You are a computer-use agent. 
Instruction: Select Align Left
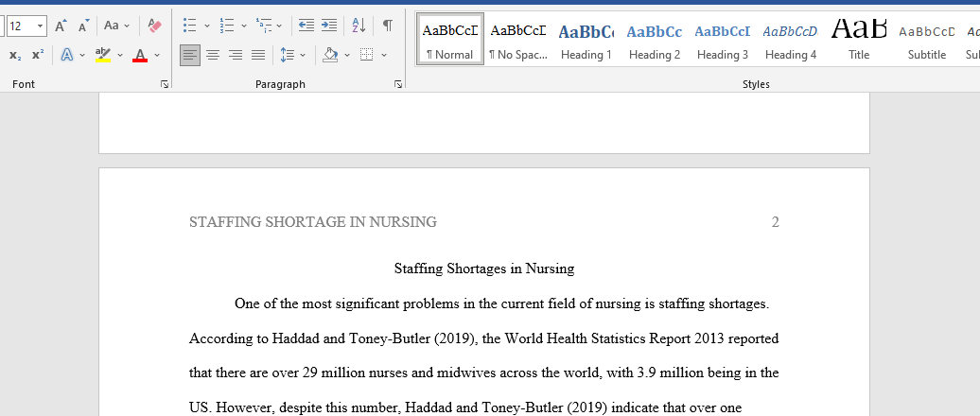[190, 55]
